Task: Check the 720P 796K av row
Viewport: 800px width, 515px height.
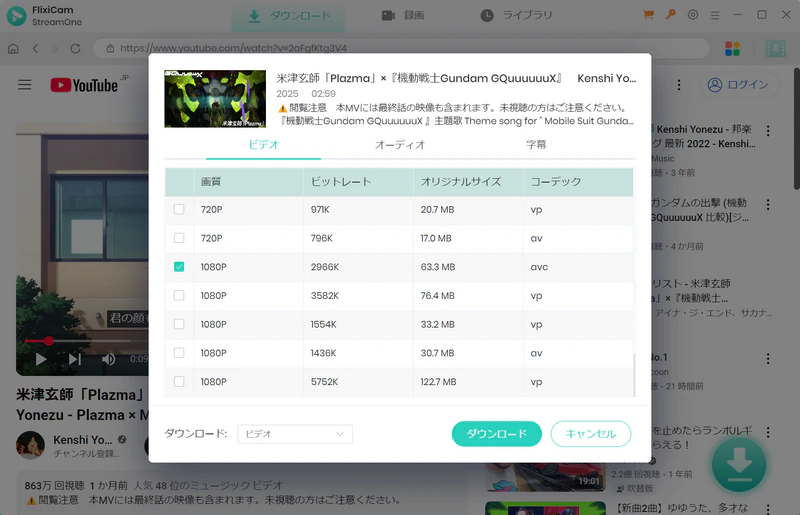Action: [179, 238]
